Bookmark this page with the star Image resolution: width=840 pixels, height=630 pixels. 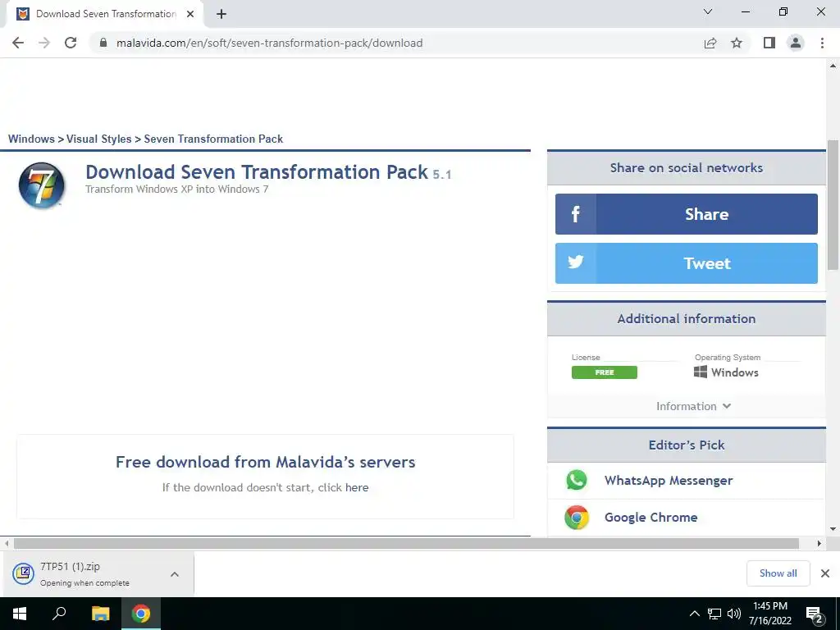pyautogui.click(x=737, y=43)
